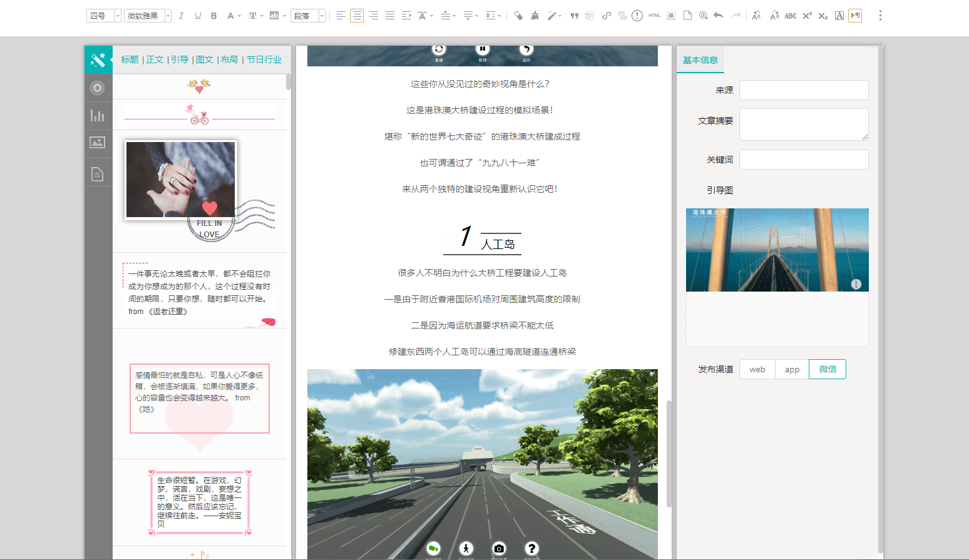Insert a blockquote with the quote icon
This screenshot has height=560, width=969.
[574, 16]
